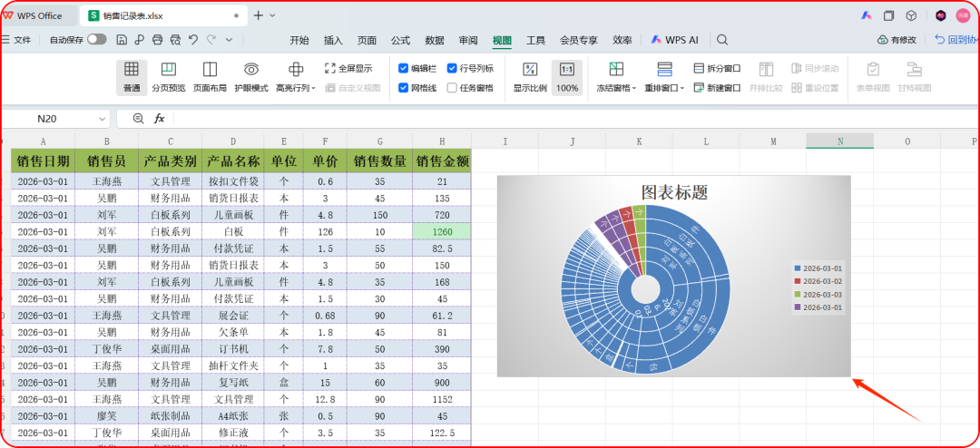Enter 全屏显示 full screen display

348,68
